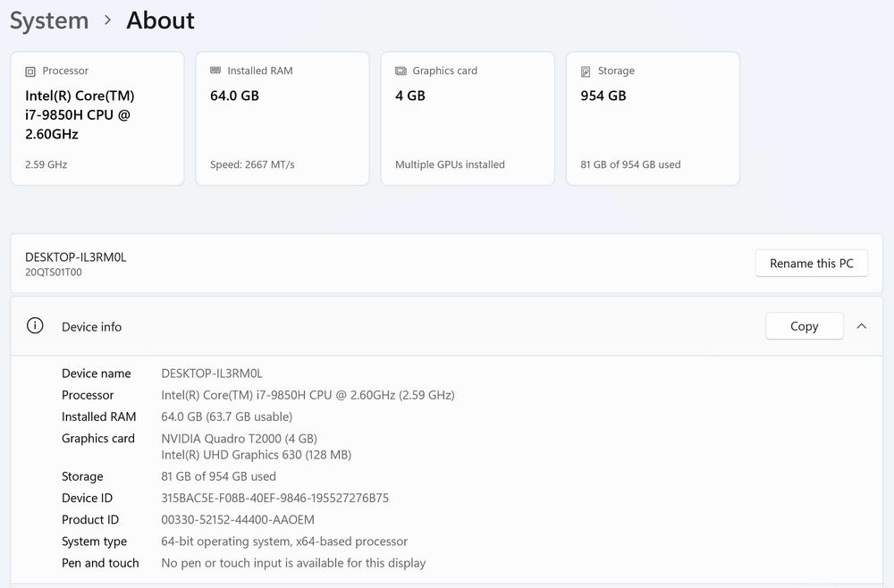Open the Processor summary card
The image size is (894, 588).
(x=97, y=119)
